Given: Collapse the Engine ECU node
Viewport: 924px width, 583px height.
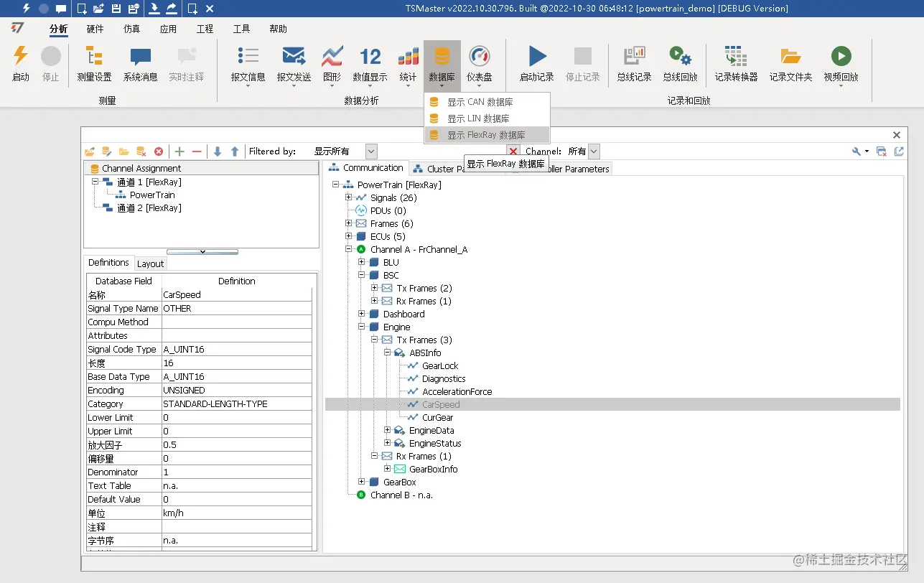Looking at the screenshot, I should pos(362,327).
